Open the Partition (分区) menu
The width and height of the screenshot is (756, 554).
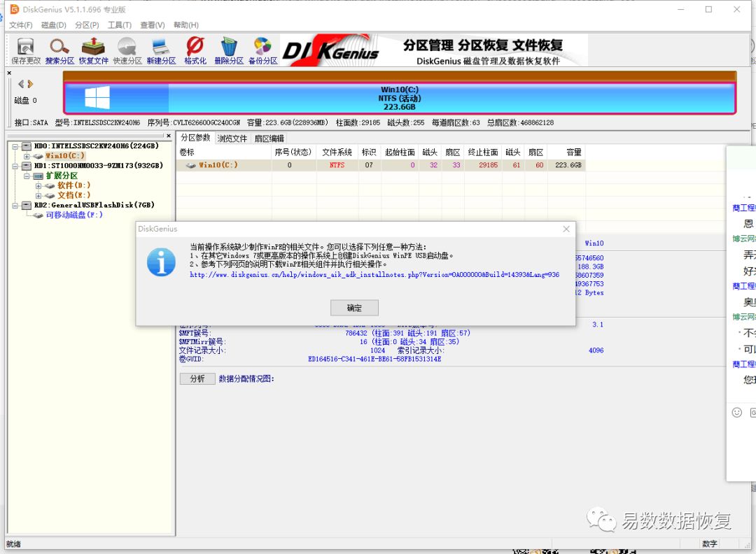click(x=87, y=25)
